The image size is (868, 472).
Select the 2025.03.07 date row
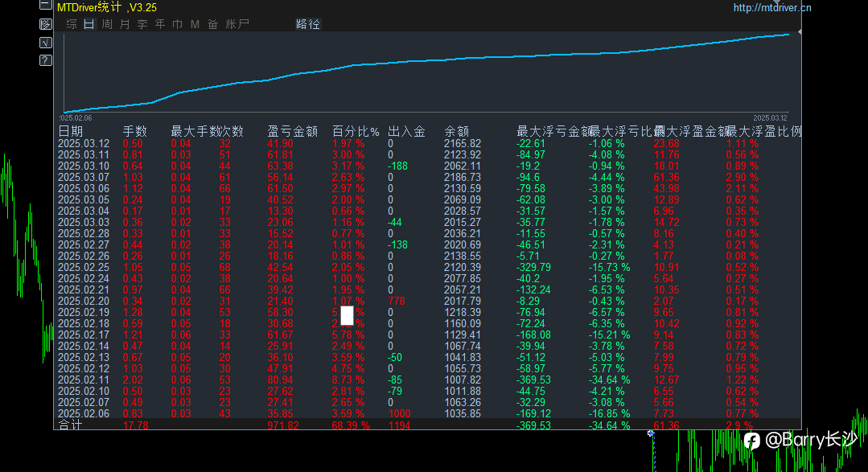[84, 177]
